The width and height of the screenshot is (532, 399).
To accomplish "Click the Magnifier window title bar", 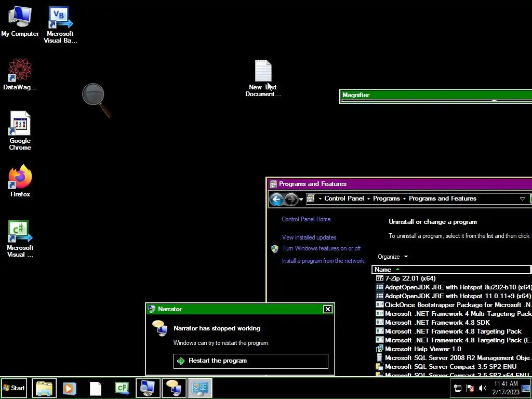I will point(436,95).
